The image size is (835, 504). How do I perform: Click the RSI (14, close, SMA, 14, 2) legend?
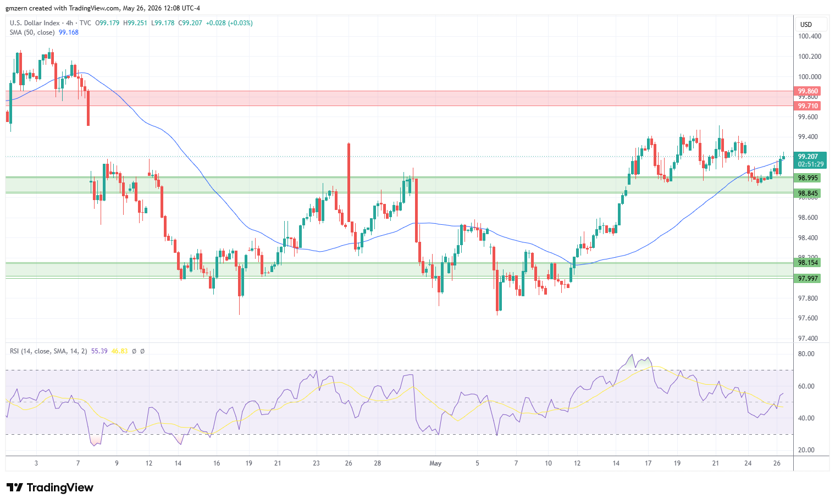[x=48, y=351]
